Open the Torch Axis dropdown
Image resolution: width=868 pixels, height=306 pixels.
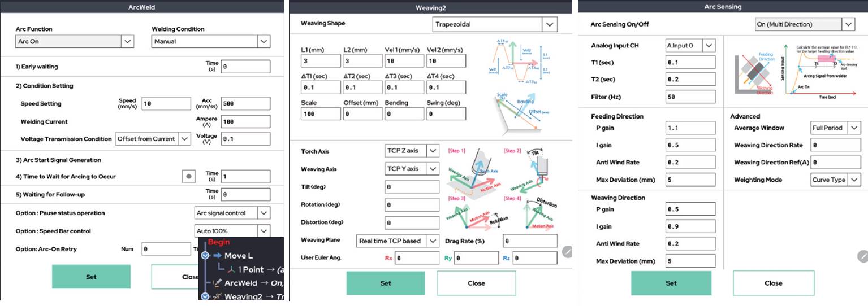tap(412, 151)
